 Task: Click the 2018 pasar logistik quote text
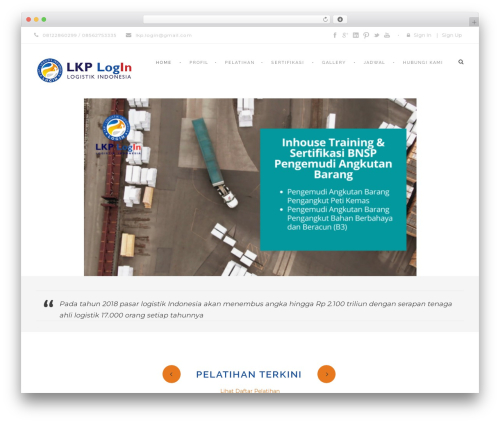[256, 309]
